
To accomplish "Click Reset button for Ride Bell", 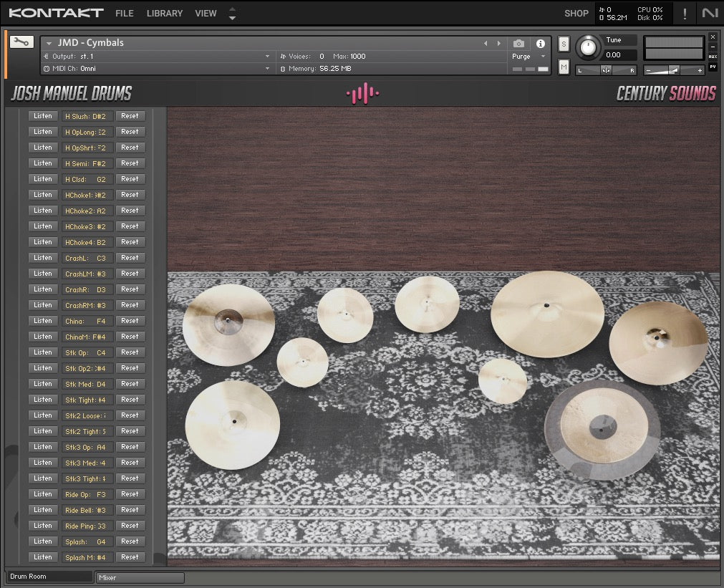I will pyautogui.click(x=130, y=510).
